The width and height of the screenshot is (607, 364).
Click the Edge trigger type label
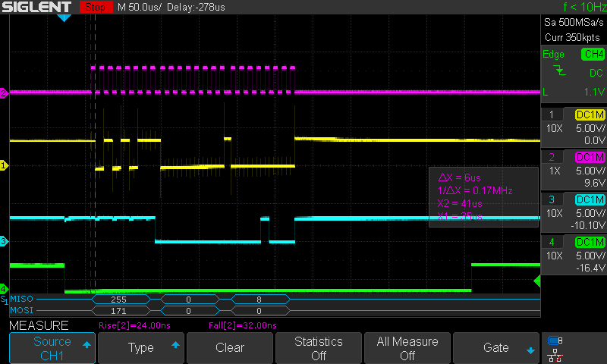click(553, 54)
